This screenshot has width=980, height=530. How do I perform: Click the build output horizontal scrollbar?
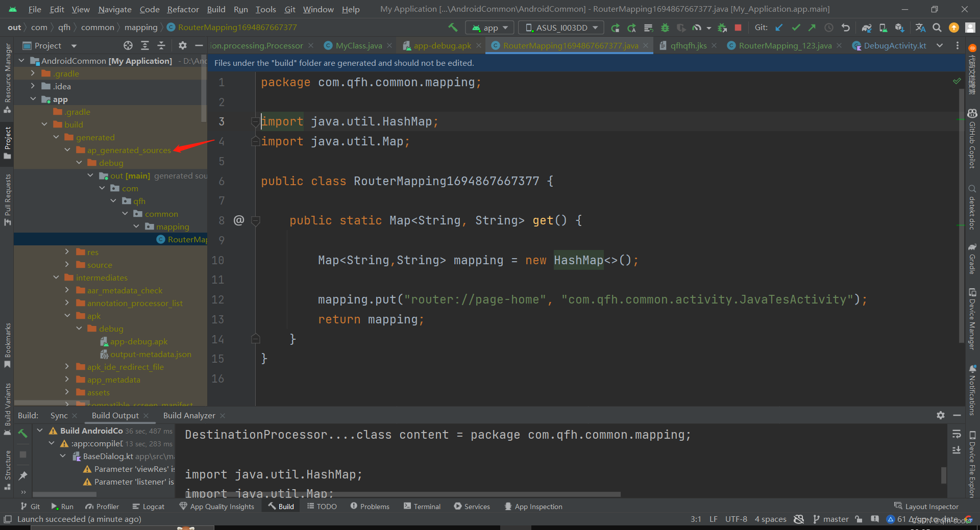click(x=402, y=494)
